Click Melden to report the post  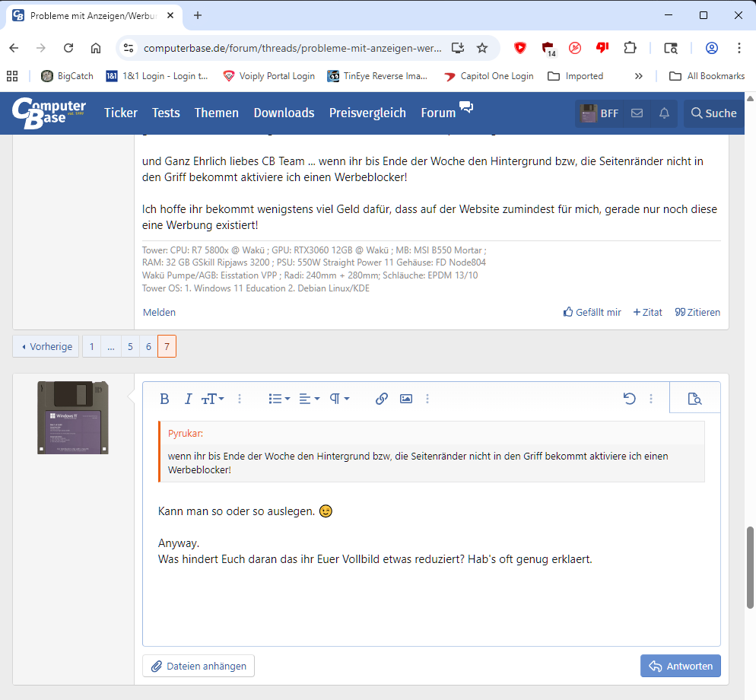click(159, 312)
